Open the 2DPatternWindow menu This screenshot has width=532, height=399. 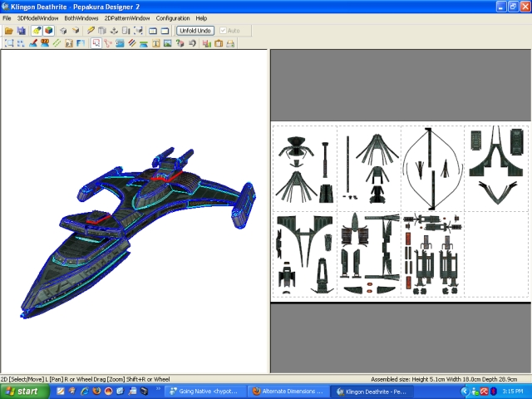click(x=127, y=18)
